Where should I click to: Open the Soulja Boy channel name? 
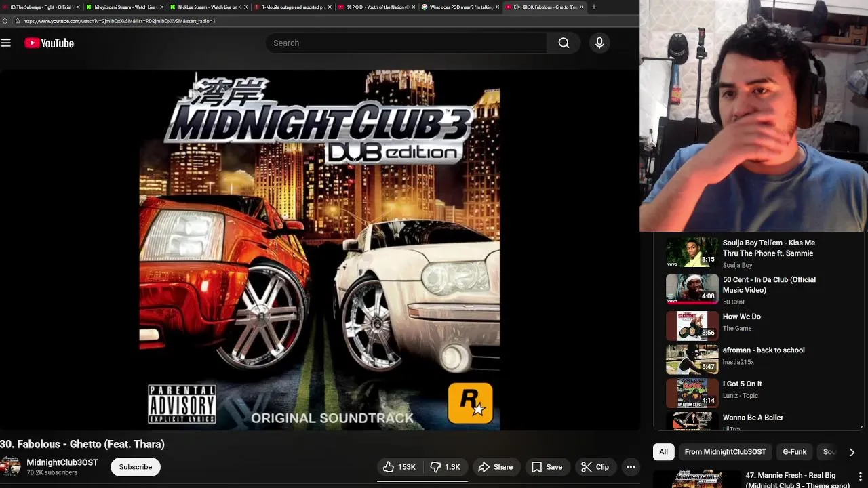738,265
